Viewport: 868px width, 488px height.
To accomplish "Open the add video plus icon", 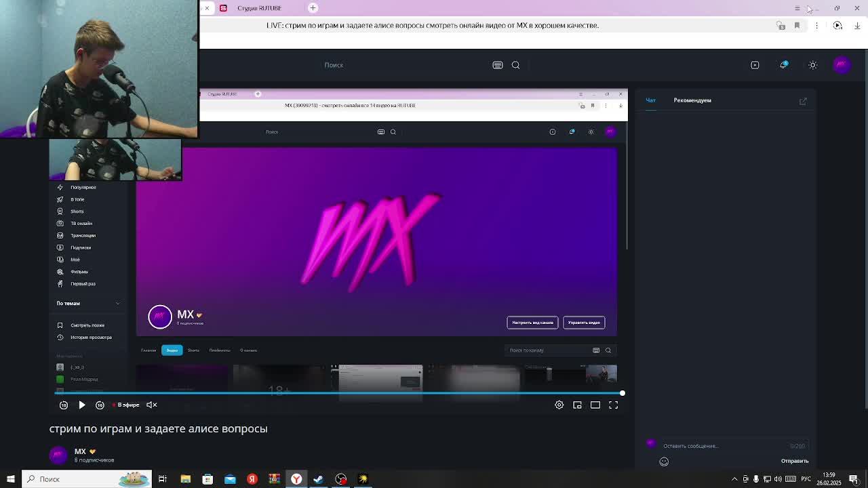I will tap(755, 65).
